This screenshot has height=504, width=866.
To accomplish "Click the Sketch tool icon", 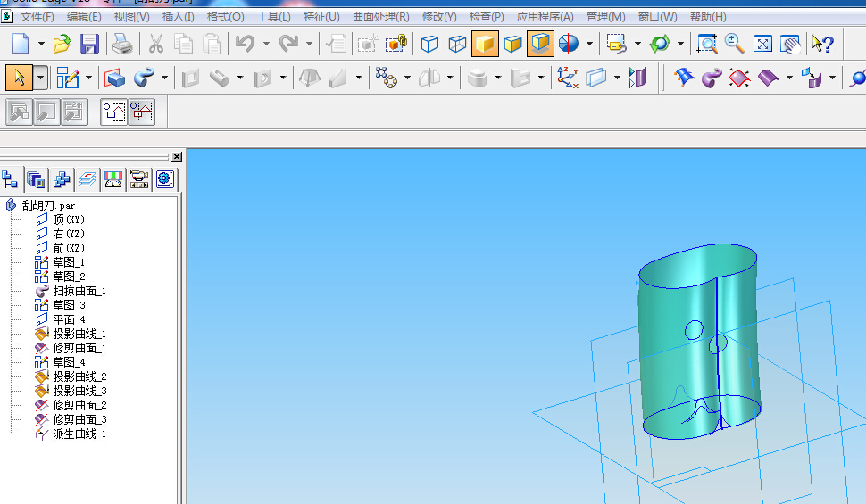I will click(68, 78).
